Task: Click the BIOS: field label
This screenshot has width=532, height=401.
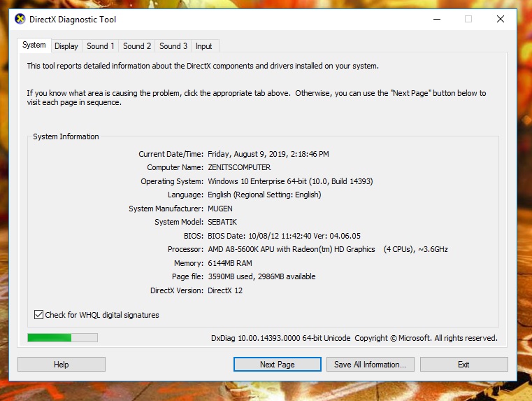Action: 194,236
